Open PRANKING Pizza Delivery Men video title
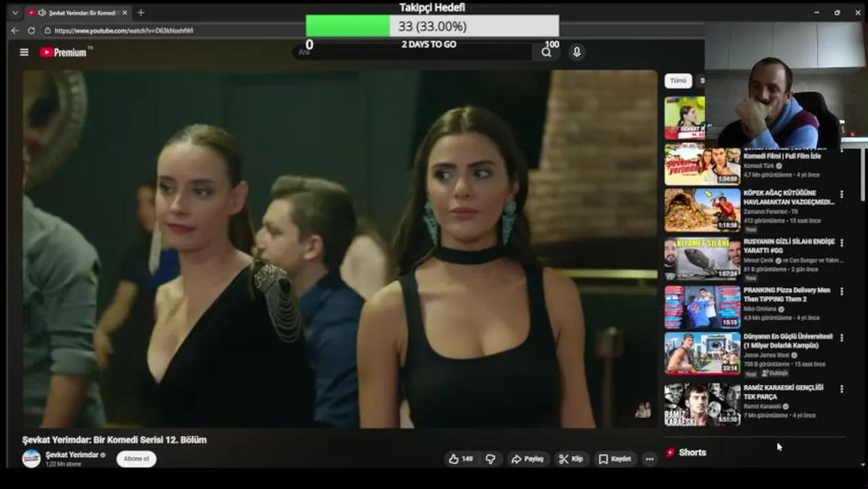 (786, 295)
